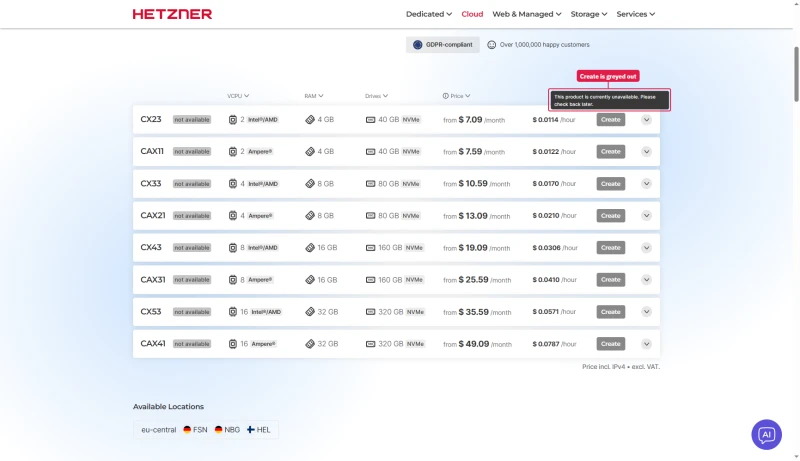The width and height of the screenshot is (800, 461).
Task: Click the RAM icon in CAX41 row
Action: pos(310,344)
